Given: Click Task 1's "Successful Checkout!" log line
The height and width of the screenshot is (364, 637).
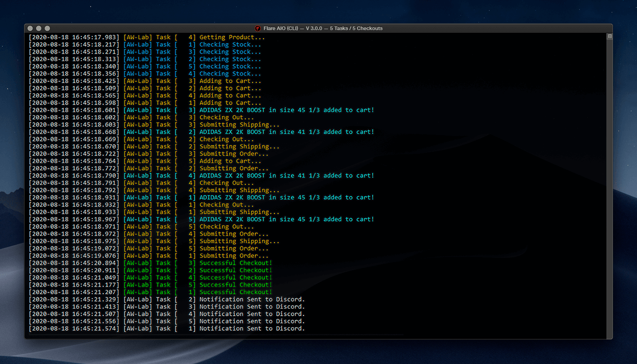Looking at the screenshot, I should 236,292.
